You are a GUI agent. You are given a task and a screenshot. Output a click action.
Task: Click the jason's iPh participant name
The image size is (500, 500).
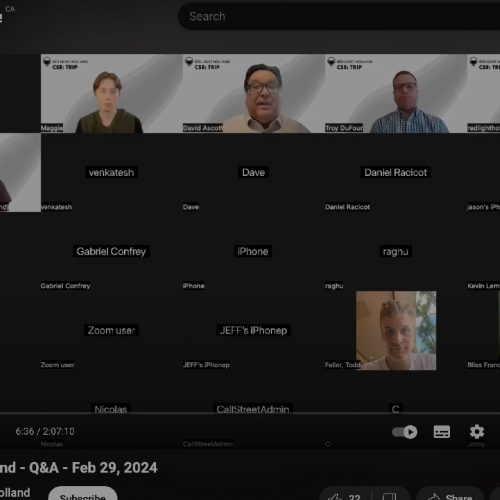483,207
